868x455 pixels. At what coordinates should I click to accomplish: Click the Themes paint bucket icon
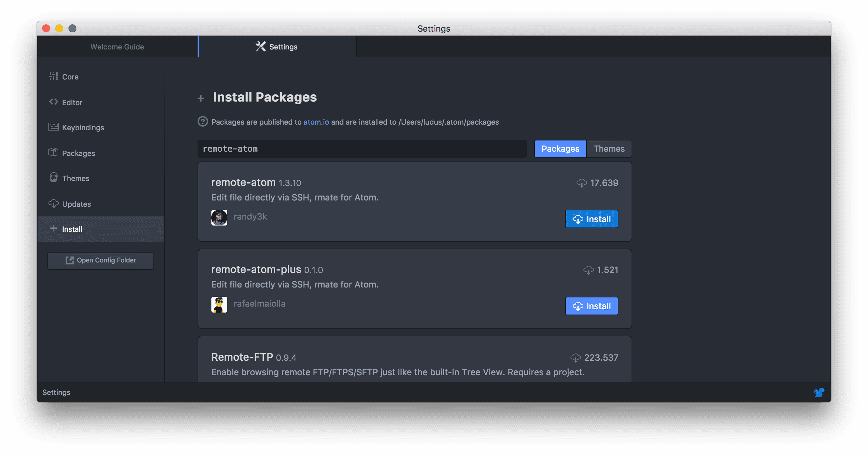[x=53, y=177]
